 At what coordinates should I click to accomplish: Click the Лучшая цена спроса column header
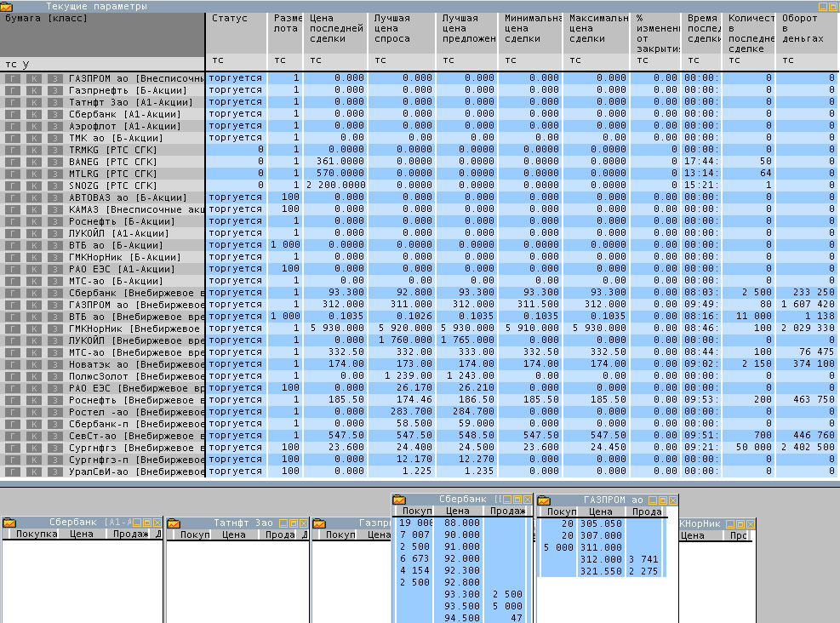(402, 33)
